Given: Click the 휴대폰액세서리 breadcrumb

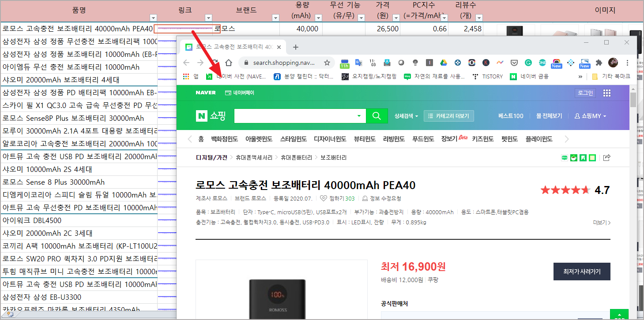Looking at the screenshot, I should click(x=254, y=157).
